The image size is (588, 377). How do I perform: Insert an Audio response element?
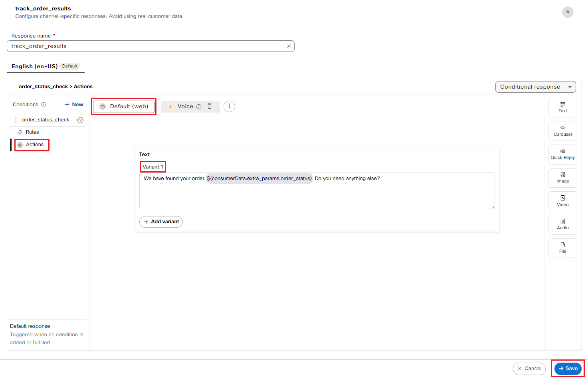point(562,224)
